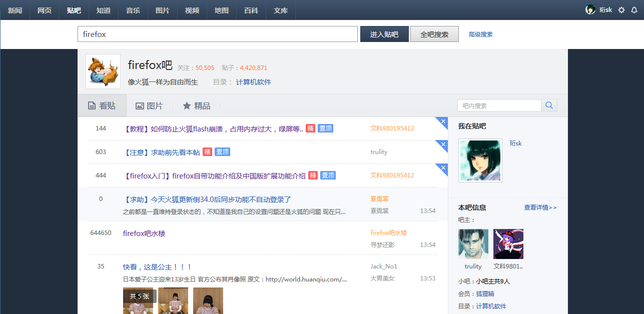Click moderator 文科9801.. avatar
Viewport: 644px width, 314px height.
pos(508,244)
